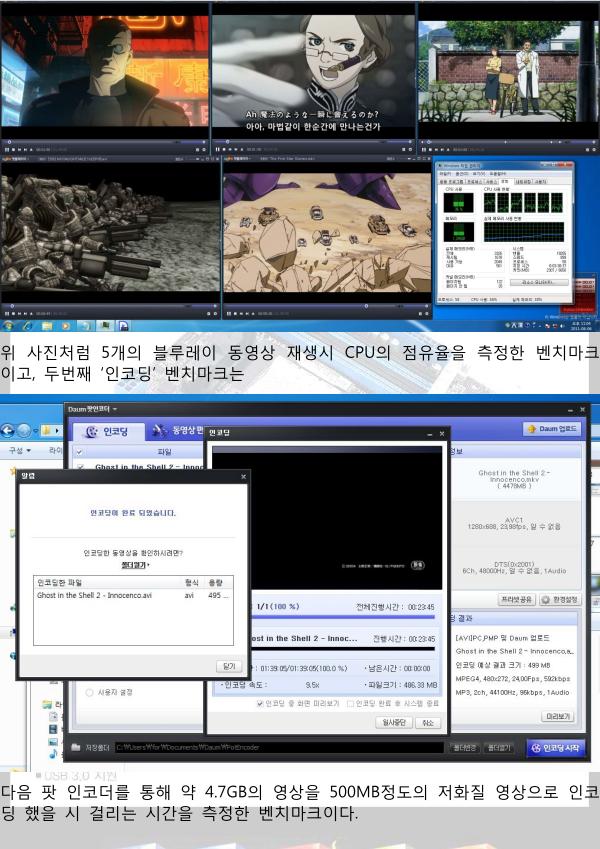Click the encoding preview video area
This screenshot has height=849, width=600.
(x=327, y=518)
